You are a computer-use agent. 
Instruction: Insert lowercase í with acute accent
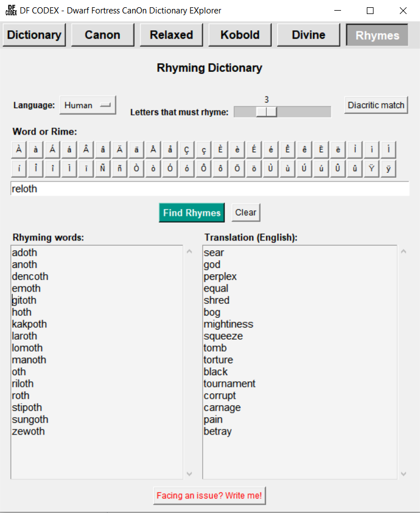click(x=19, y=169)
